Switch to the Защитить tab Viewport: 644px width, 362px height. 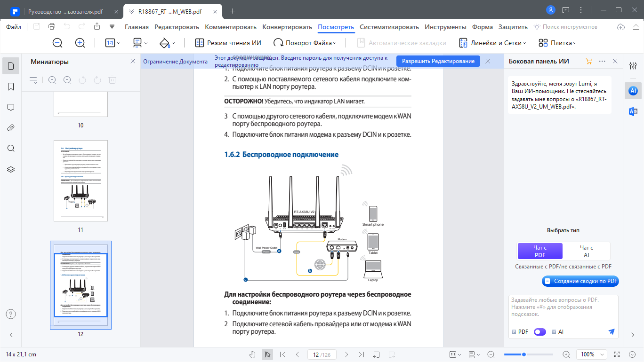[513, 27]
